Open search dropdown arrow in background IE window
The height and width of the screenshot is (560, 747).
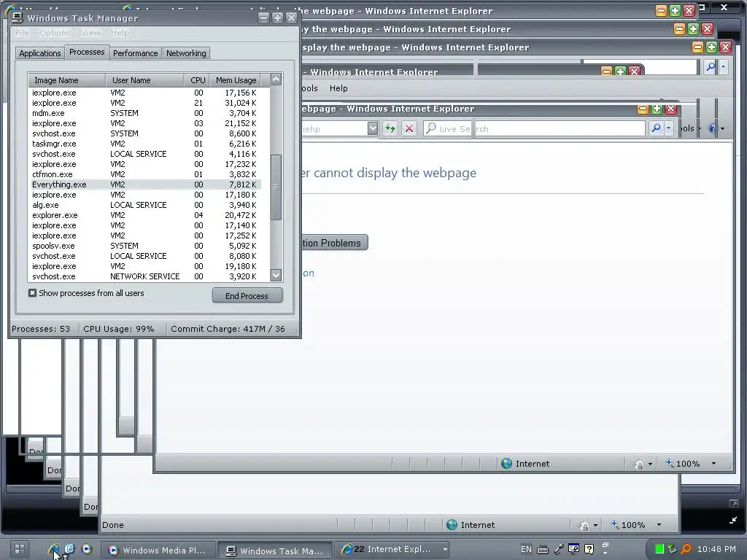[723, 66]
